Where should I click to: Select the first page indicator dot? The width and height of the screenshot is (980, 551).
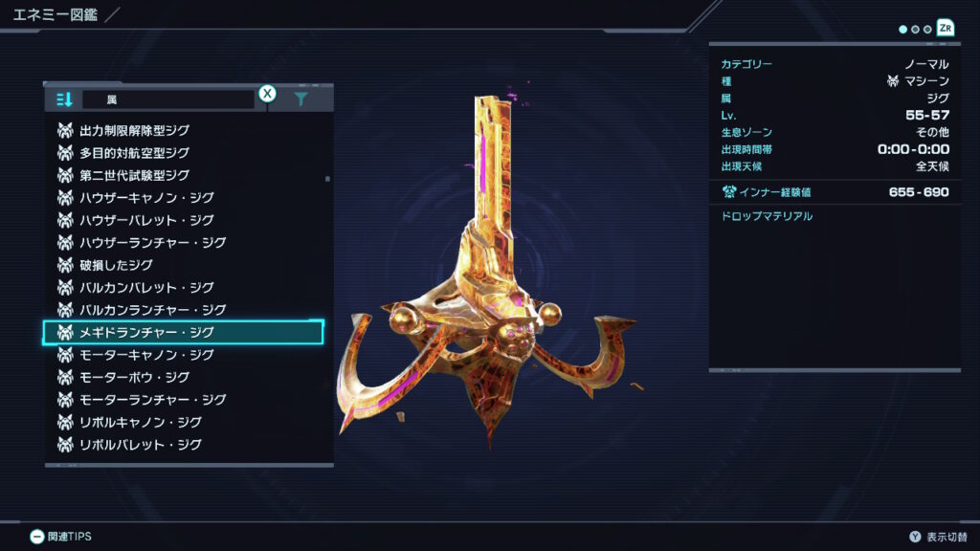902,30
